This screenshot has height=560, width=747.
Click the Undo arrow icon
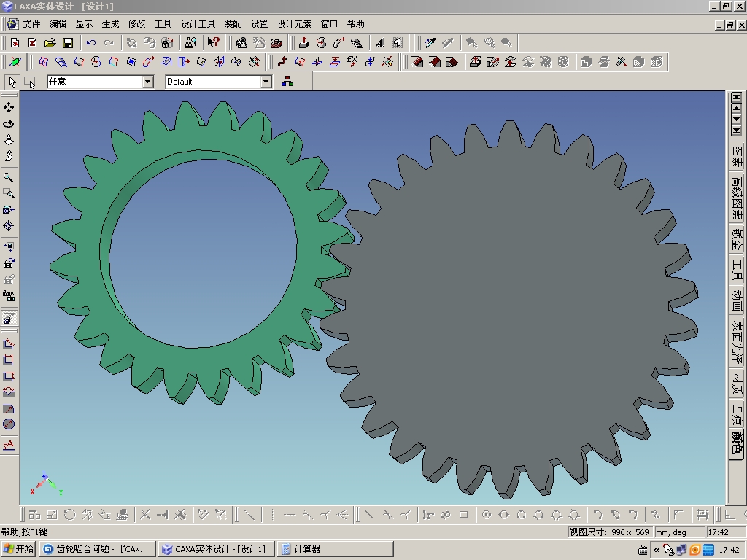91,43
